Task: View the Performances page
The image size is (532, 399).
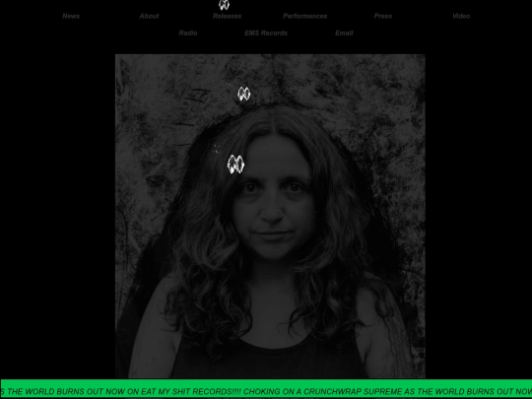Action: 305,16
